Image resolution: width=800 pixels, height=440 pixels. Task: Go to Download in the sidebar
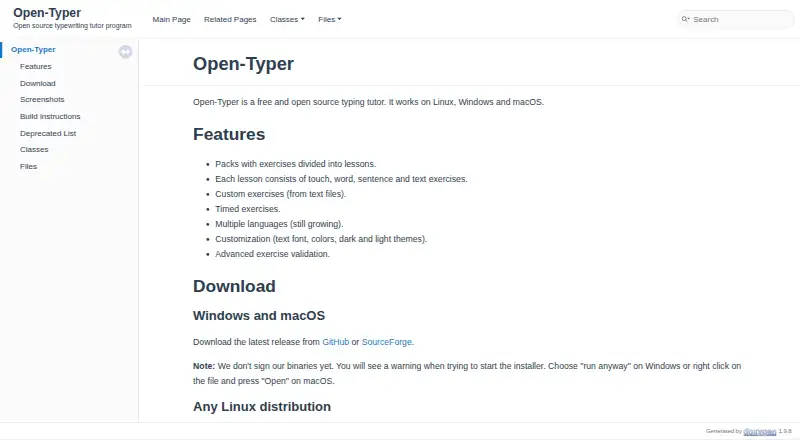(x=38, y=83)
